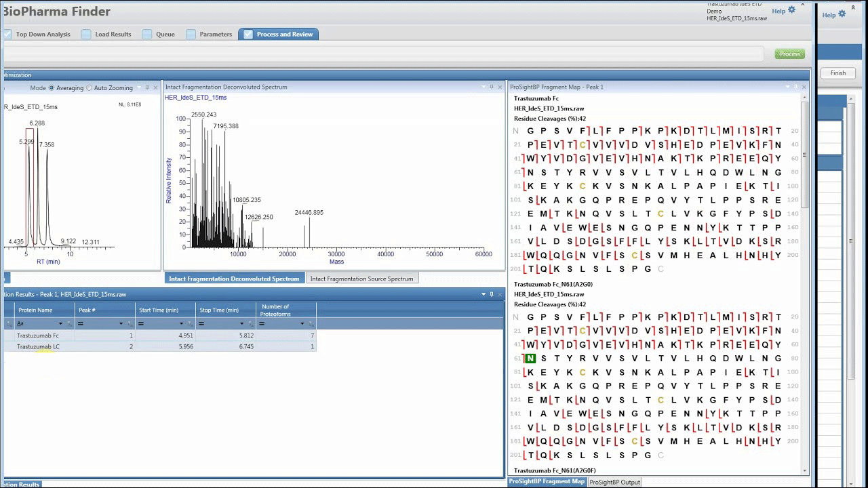The image size is (868, 488).
Task: Clear the Stop Time column filter icon
Action: (x=250, y=324)
